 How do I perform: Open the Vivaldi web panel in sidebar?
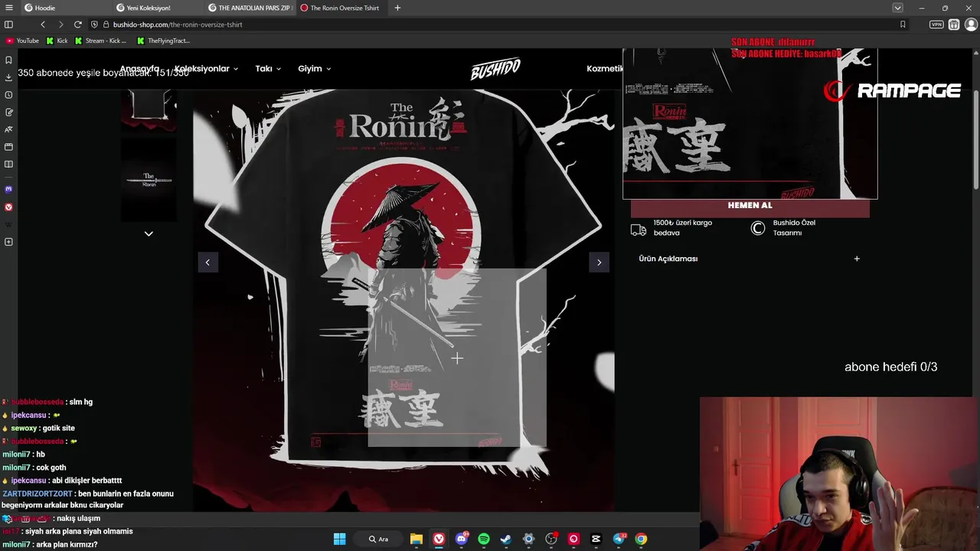8,207
